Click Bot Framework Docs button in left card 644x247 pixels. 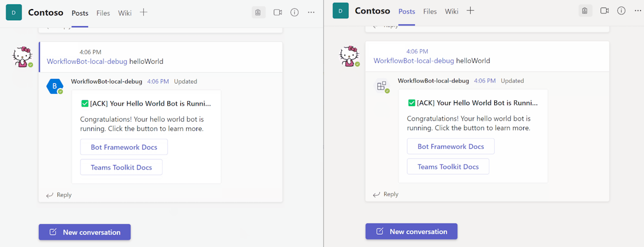(124, 147)
